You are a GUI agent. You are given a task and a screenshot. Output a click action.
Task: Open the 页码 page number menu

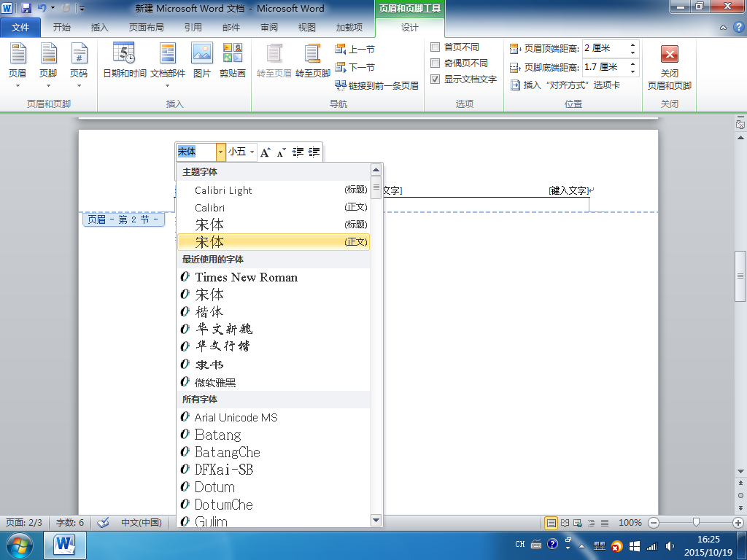(x=79, y=65)
